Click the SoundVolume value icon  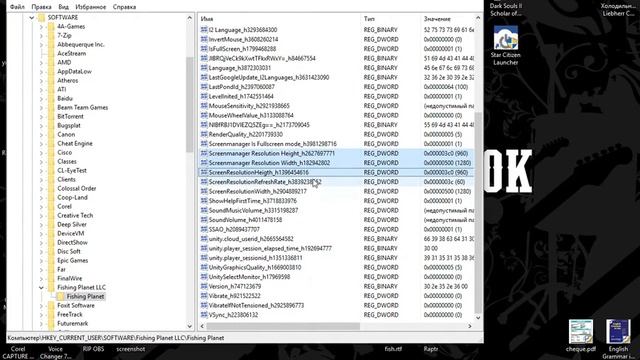[x=204, y=220]
